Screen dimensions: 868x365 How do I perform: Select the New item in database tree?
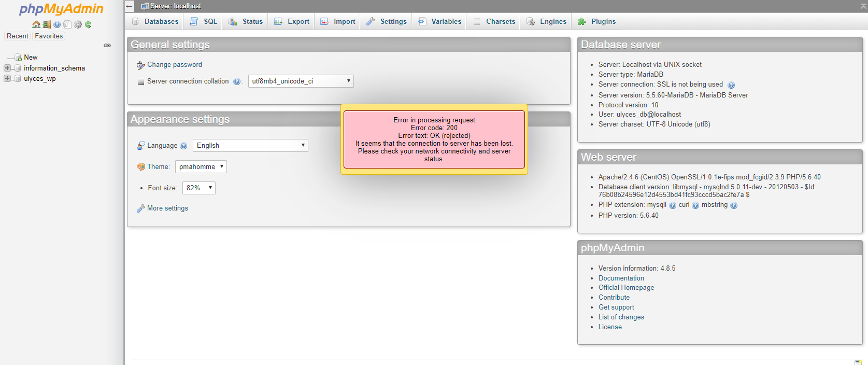click(x=31, y=58)
